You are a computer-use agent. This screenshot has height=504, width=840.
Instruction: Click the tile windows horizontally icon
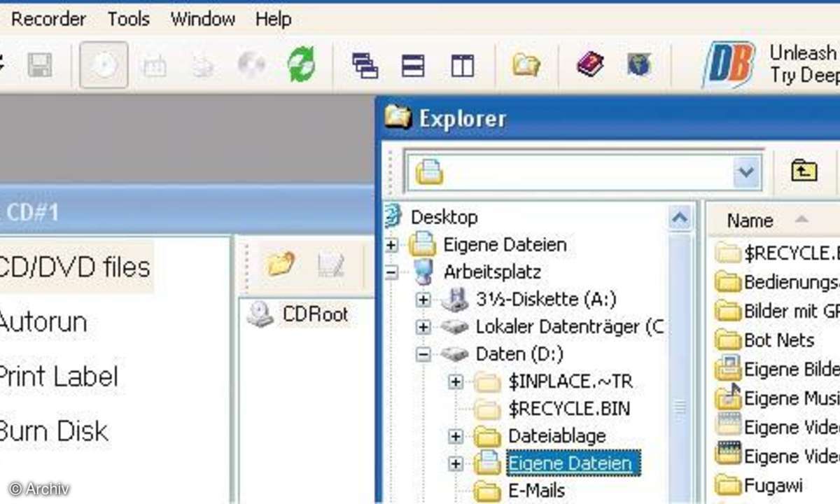coord(413,66)
